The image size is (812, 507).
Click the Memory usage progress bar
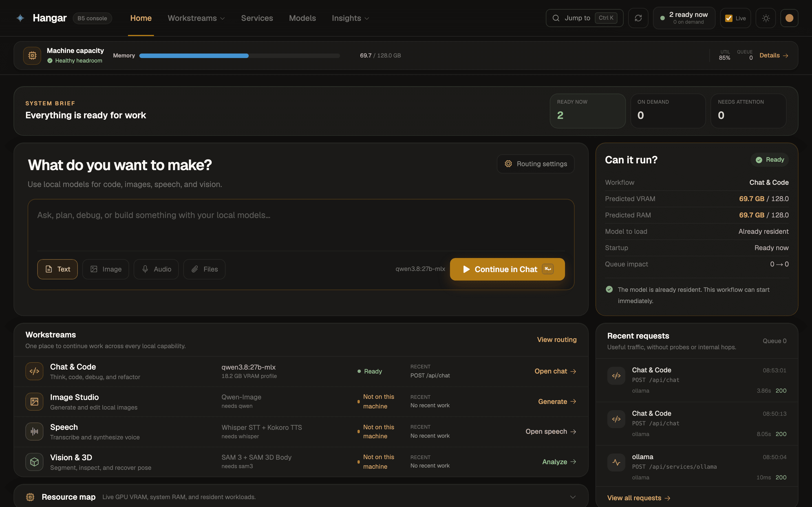240,56
